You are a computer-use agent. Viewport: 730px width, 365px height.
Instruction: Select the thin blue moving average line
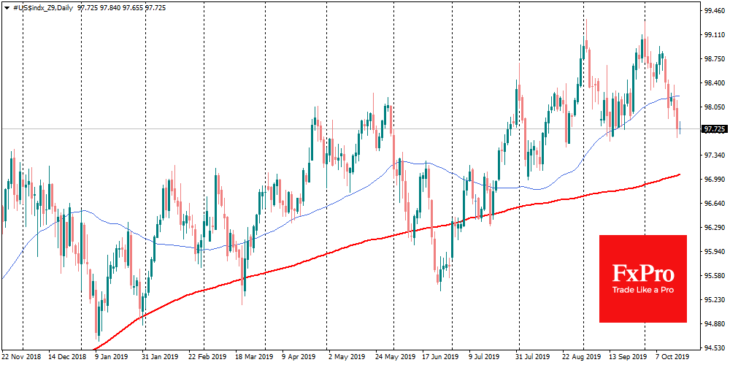tap(326, 200)
